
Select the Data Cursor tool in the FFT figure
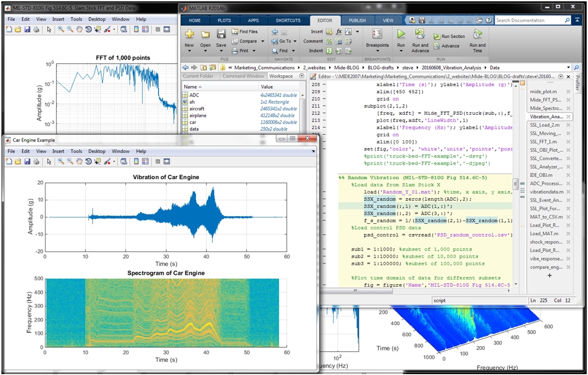[98, 30]
